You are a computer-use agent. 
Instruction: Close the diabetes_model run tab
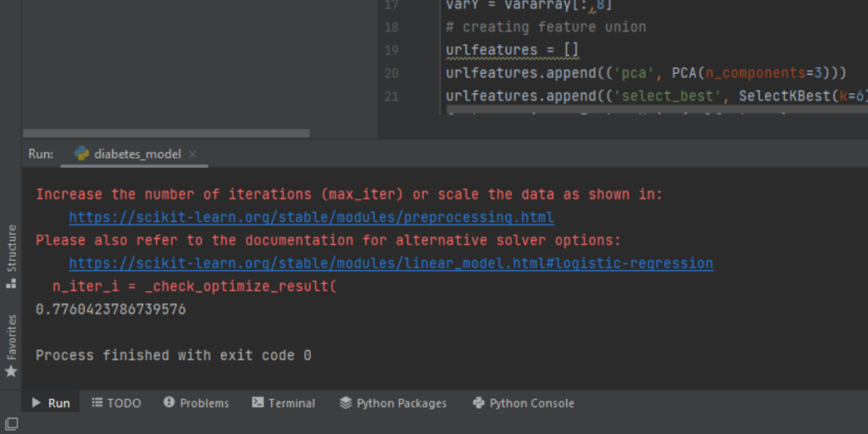pos(192,154)
